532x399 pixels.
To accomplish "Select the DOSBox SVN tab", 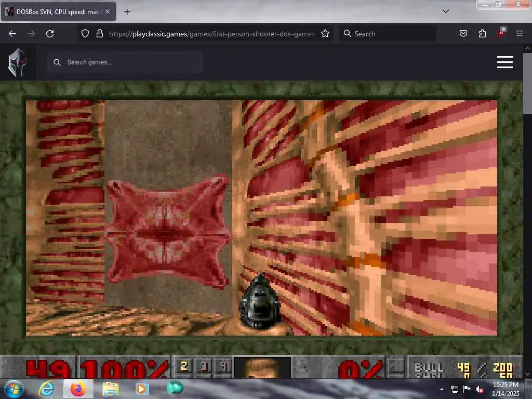I will pyautogui.click(x=58, y=11).
